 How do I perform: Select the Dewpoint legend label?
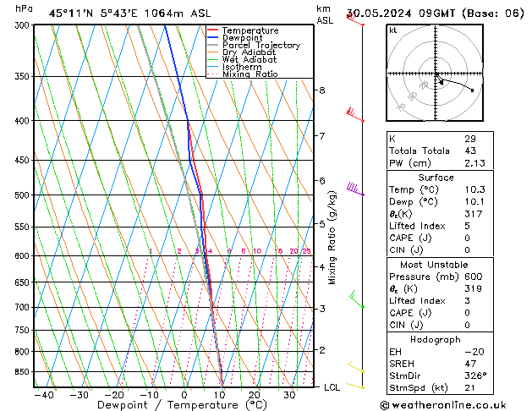point(242,38)
